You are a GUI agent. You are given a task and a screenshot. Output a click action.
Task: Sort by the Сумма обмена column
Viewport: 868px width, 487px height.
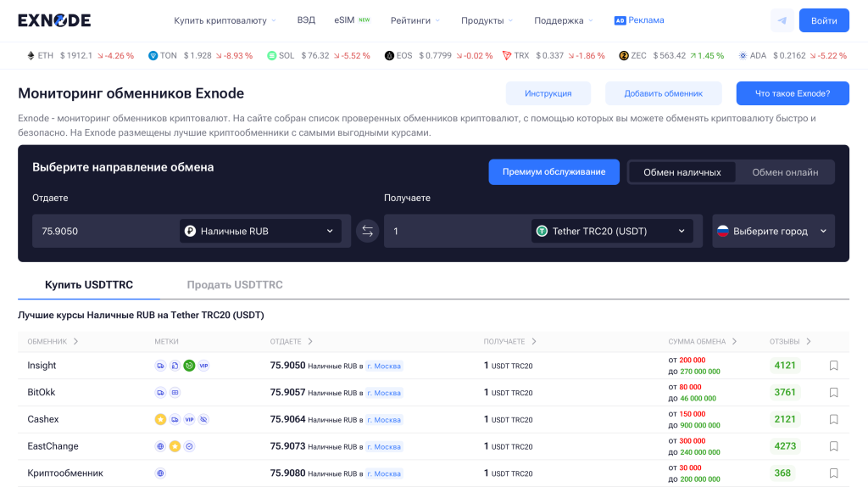coord(703,341)
